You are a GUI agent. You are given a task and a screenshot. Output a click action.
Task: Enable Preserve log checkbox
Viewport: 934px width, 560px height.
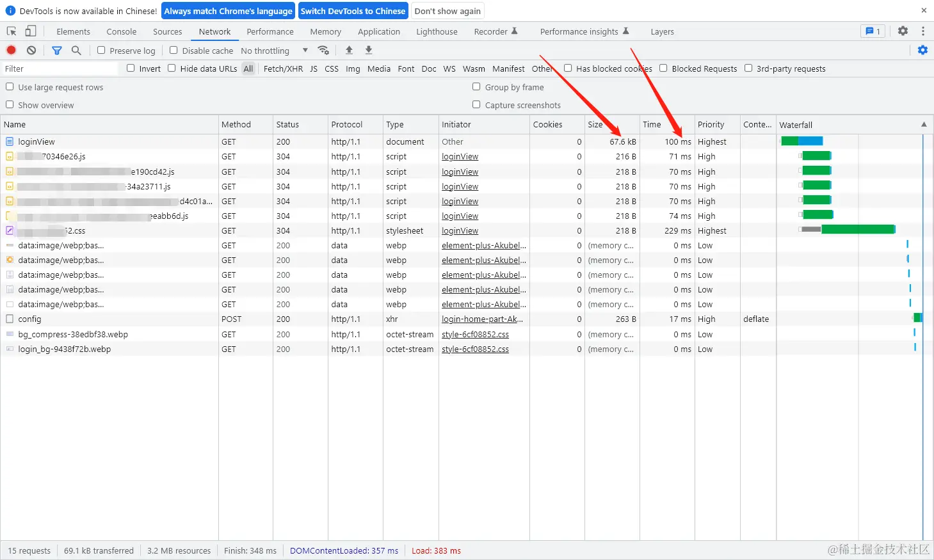(101, 50)
